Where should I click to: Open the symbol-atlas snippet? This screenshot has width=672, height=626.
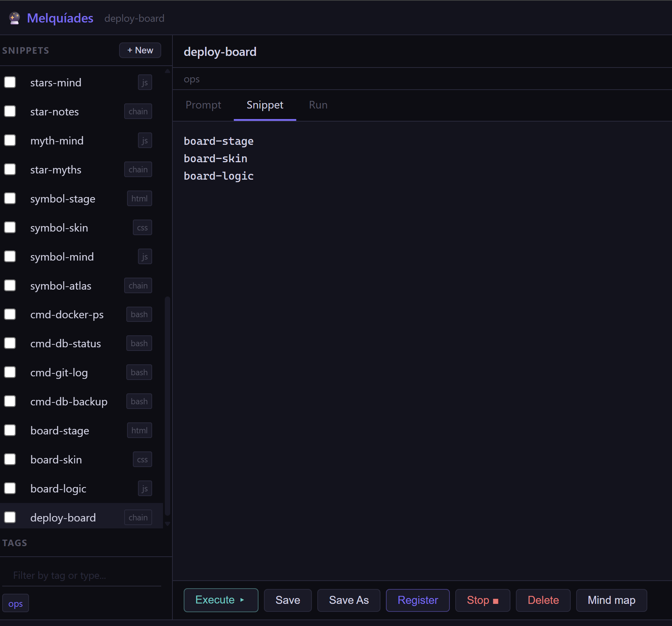[61, 286]
